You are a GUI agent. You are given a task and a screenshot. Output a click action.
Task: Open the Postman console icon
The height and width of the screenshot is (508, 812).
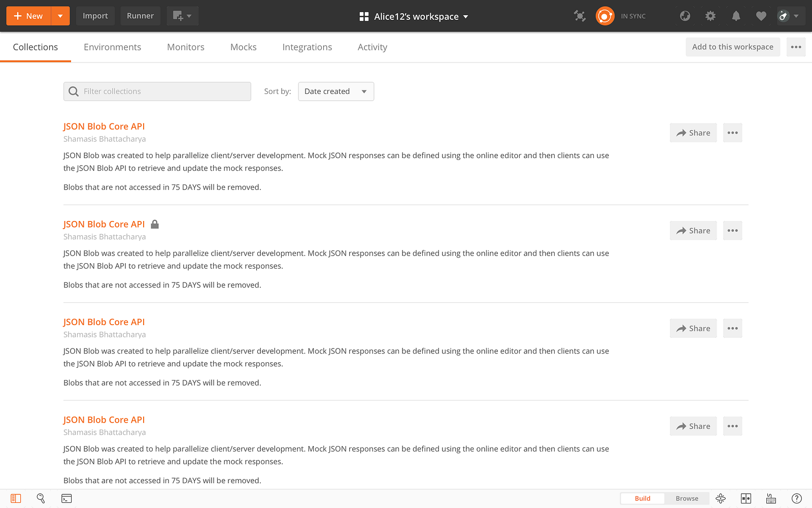tap(66, 498)
